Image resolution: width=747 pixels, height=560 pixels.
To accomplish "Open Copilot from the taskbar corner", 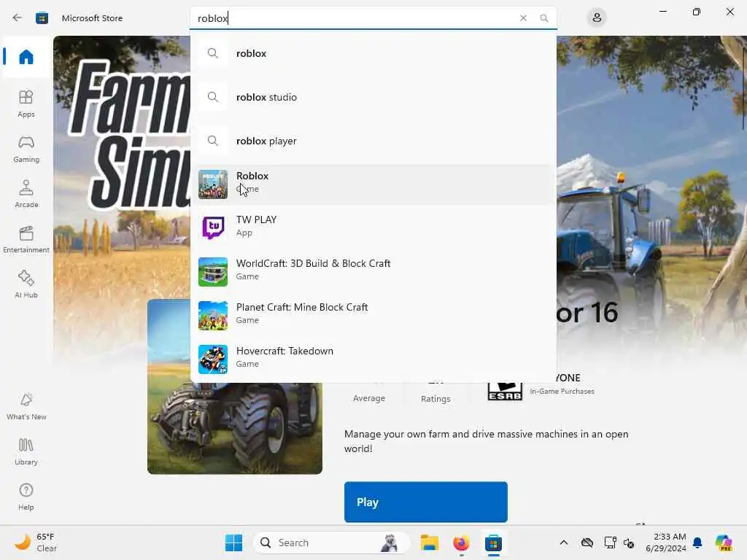I will click(723, 542).
